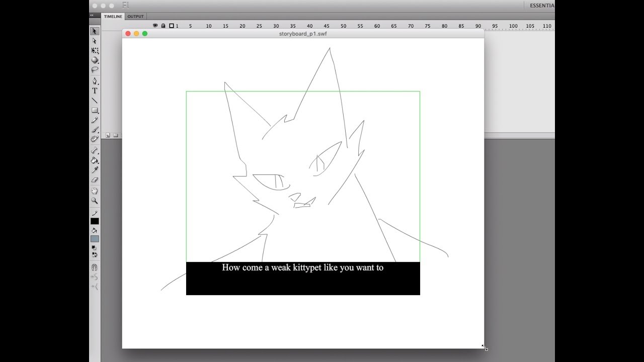Close the storyboard_p1.swf preview window
The width and height of the screenshot is (644, 362).
pos(128,34)
